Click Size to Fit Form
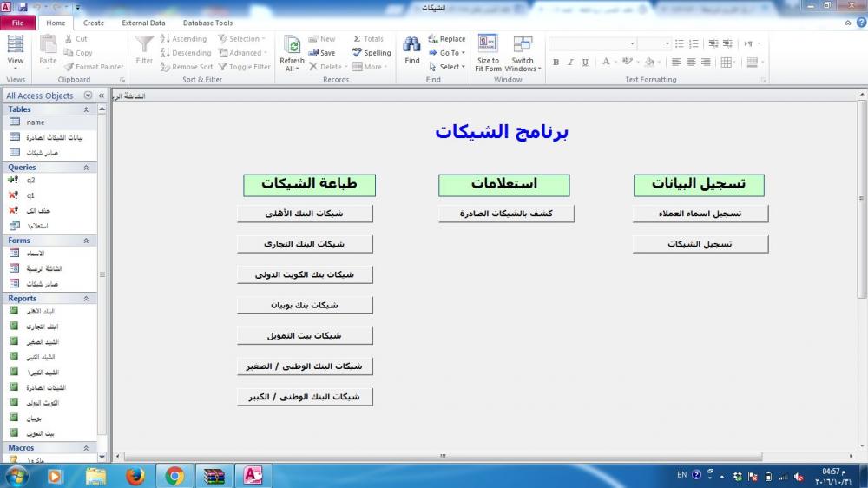 [x=488, y=53]
